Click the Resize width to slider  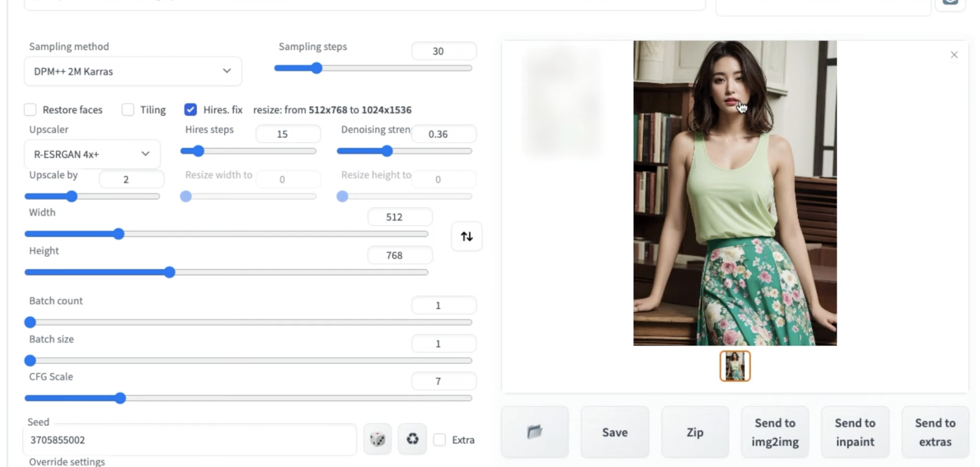248,197
